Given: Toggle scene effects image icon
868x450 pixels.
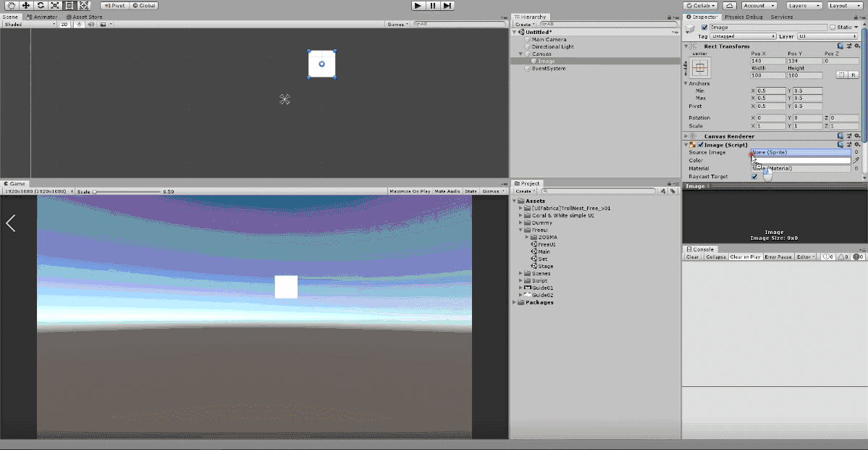Looking at the screenshot, I should (103, 25).
